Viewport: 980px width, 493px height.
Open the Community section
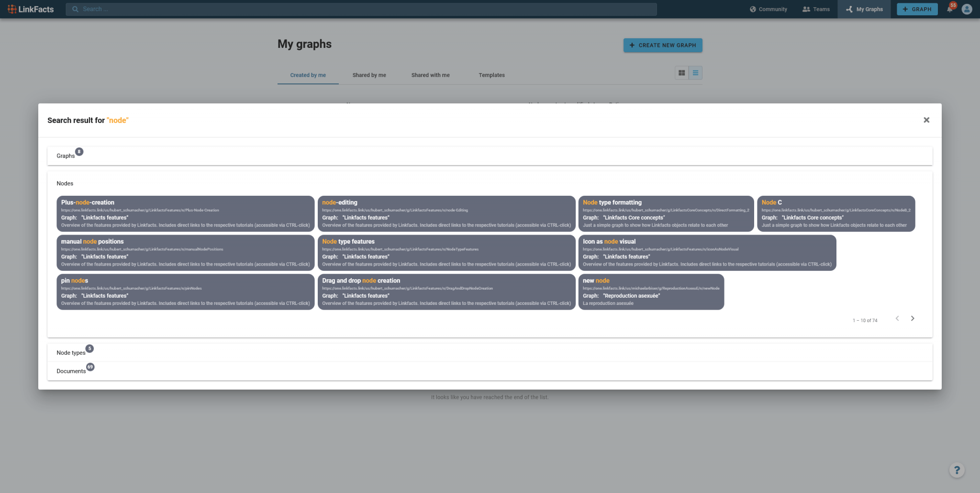tap(768, 9)
